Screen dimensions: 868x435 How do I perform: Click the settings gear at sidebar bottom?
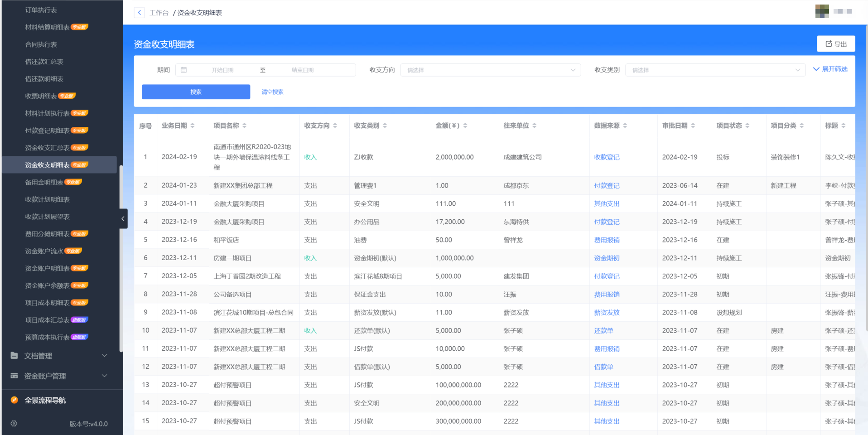(x=14, y=423)
